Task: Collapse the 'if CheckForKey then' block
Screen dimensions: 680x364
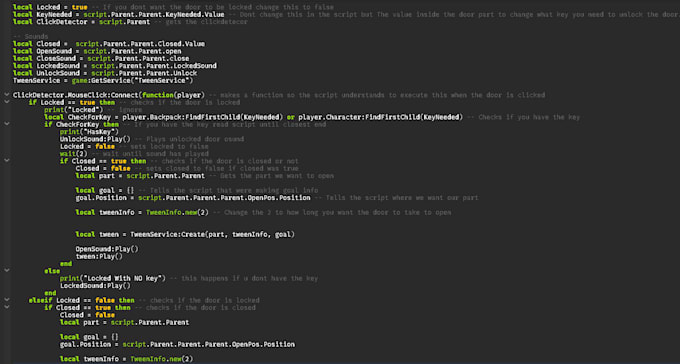Action: (6, 124)
